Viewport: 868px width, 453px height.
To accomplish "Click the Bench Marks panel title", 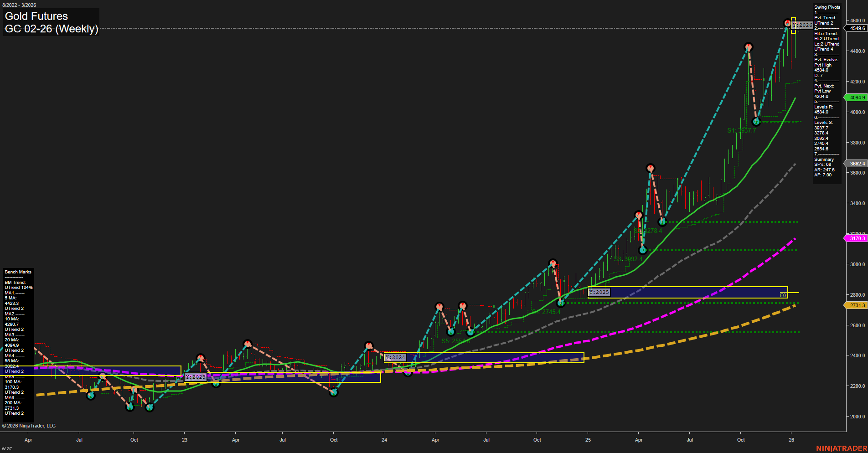I will [18, 272].
